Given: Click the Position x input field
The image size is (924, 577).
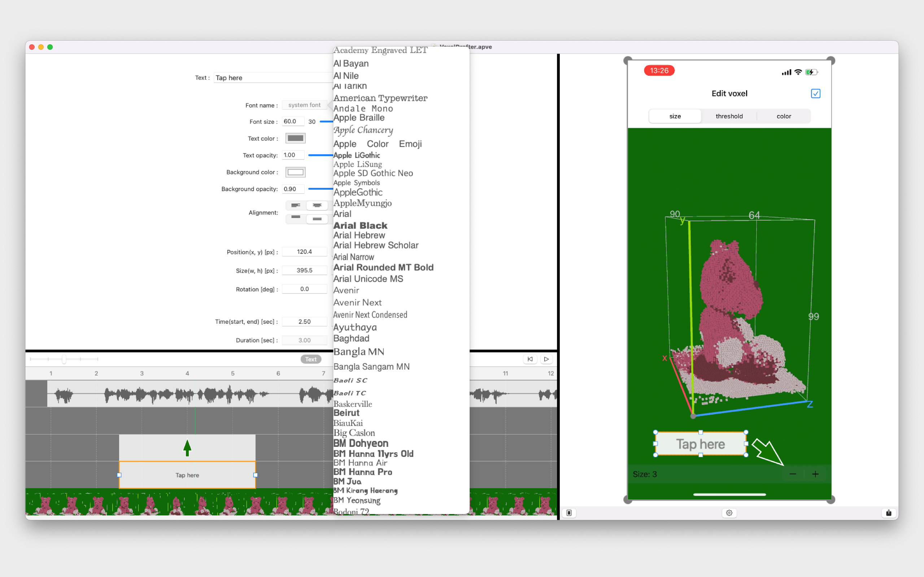Looking at the screenshot, I should point(304,252).
